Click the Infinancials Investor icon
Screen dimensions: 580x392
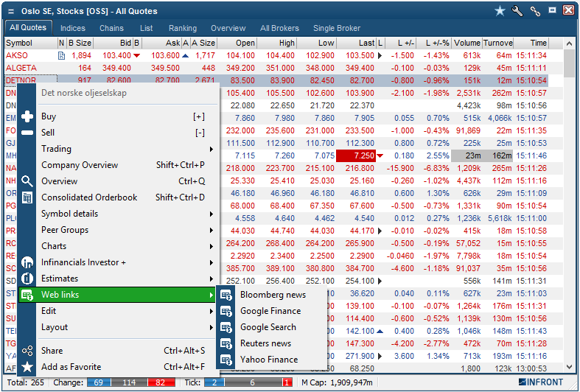[27, 262]
